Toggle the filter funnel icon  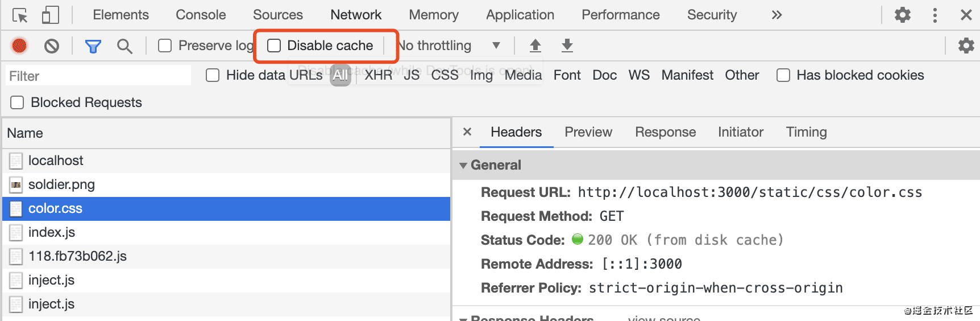pos(93,46)
